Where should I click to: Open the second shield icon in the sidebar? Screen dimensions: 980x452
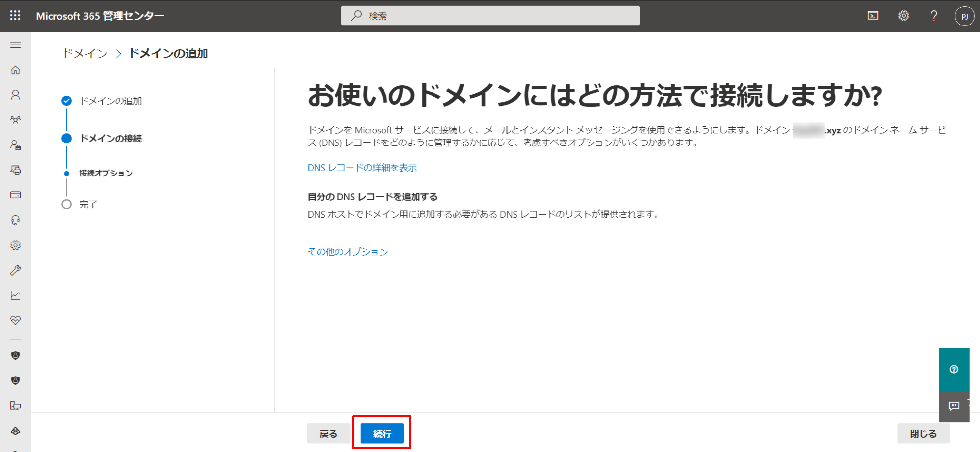[16, 380]
